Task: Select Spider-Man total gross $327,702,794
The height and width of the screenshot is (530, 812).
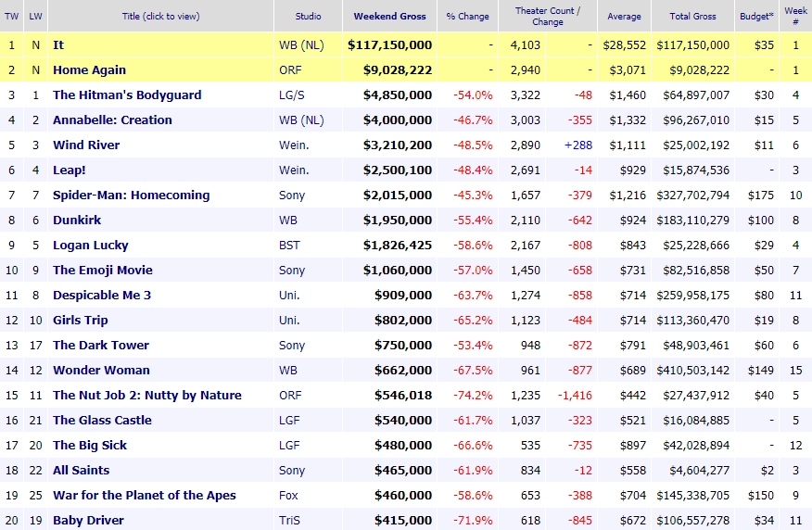Action: point(693,196)
